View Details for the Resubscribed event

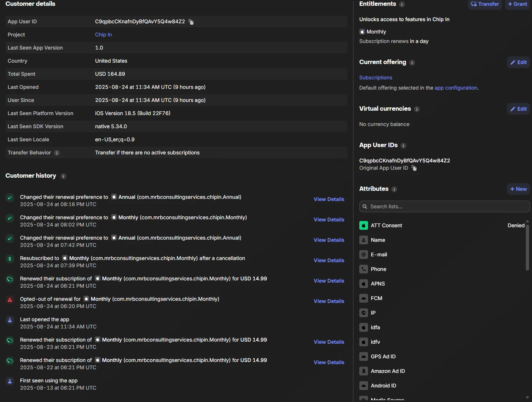[x=329, y=260]
